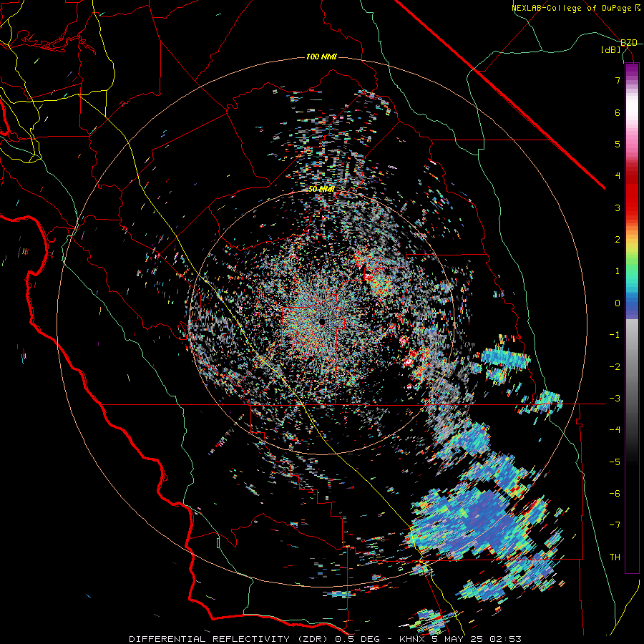Click the black radar site center dot

pyautogui.click(x=322, y=321)
